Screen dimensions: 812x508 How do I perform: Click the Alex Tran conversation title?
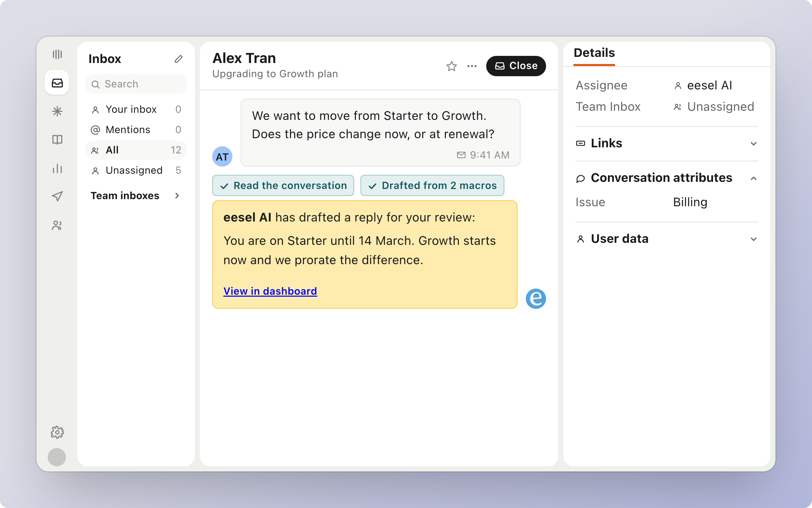(244, 58)
